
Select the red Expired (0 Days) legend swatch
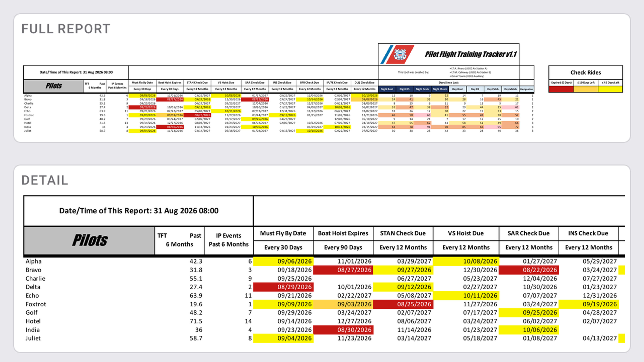point(561,89)
